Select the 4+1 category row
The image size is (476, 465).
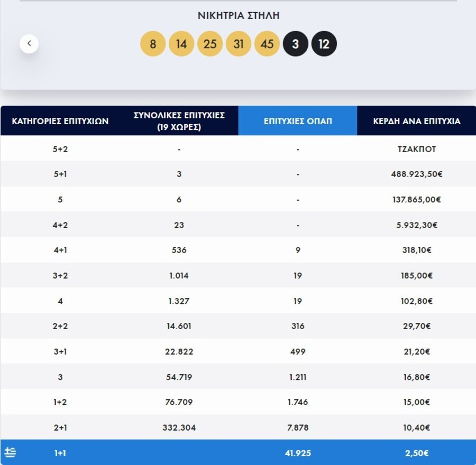[x=238, y=250]
